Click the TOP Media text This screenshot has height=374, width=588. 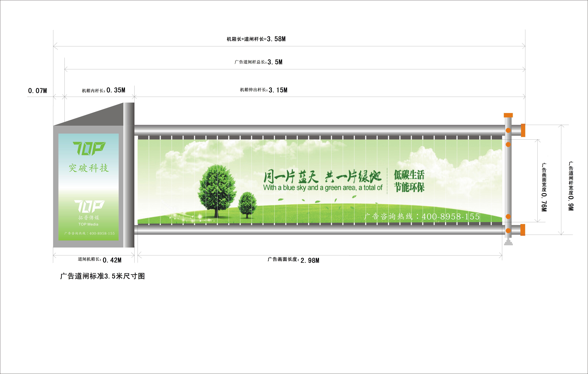click(x=88, y=224)
